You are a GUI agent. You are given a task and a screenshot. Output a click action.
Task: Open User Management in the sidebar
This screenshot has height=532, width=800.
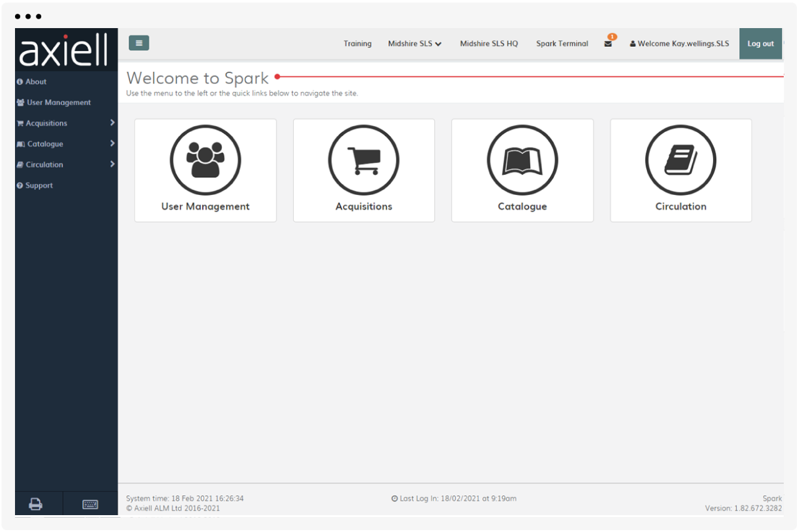tap(58, 102)
